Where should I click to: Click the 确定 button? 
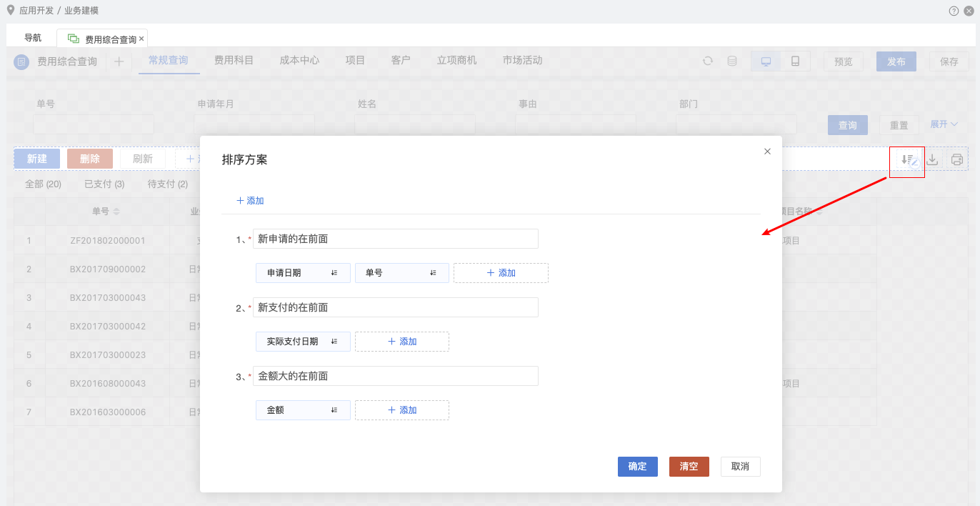[638, 467]
